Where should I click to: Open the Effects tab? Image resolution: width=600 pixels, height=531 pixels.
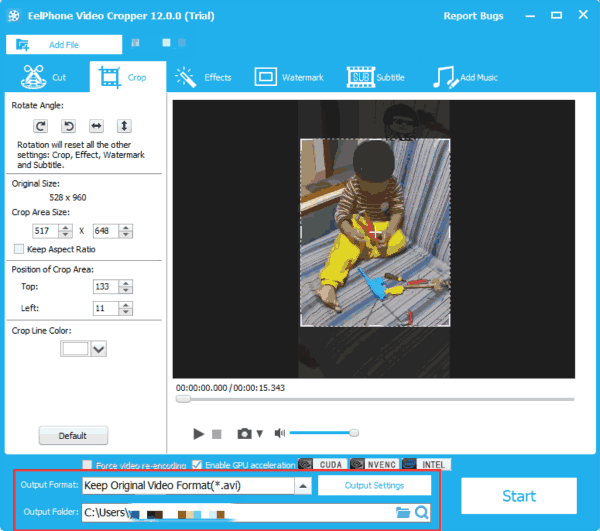pos(204,77)
